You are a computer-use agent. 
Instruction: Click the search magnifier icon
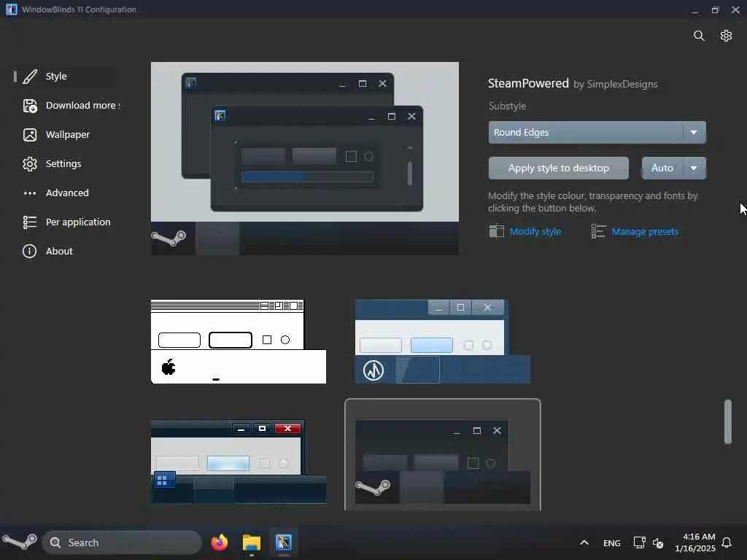[x=699, y=36]
